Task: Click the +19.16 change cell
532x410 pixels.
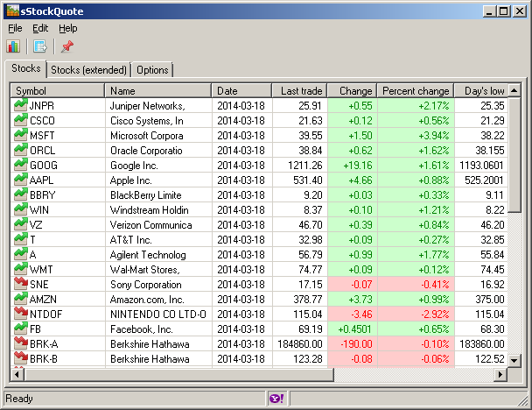Action: [x=353, y=166]
